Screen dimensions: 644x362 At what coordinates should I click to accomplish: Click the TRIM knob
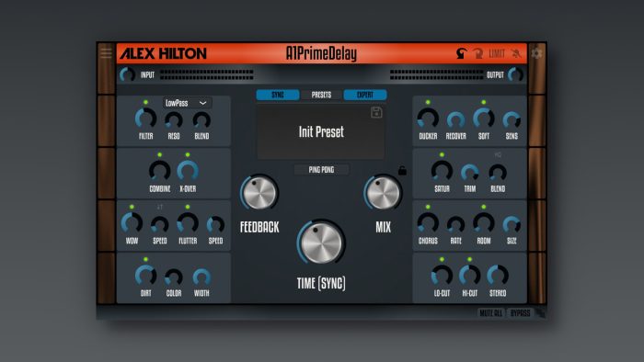(x=470, y=173)
